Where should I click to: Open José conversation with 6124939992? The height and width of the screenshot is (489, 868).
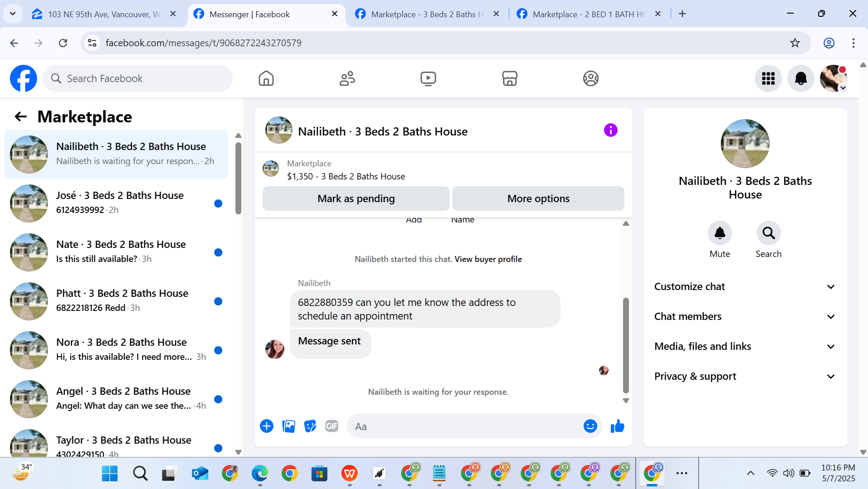tap(116, 203)
